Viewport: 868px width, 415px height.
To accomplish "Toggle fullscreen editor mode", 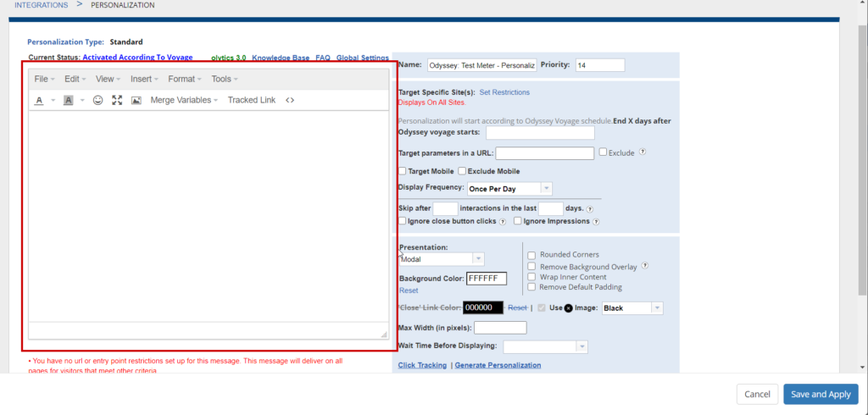I will pyautogui.click(x=117, y=100).
